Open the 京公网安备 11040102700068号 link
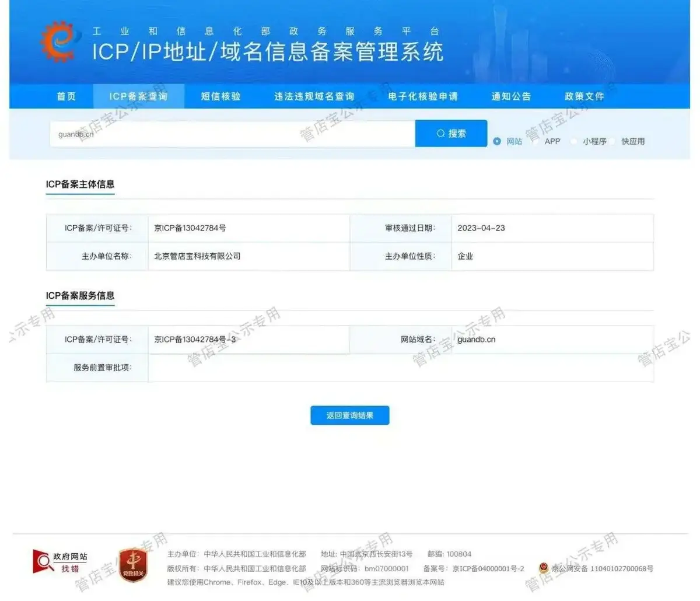 click(x=603, y=568)
